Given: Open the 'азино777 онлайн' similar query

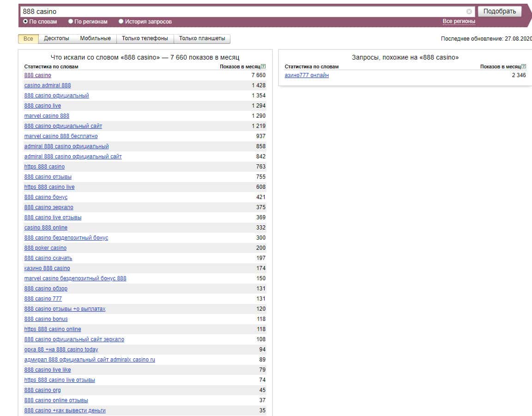Looking at the screenshot, I should tap(307, 75).
